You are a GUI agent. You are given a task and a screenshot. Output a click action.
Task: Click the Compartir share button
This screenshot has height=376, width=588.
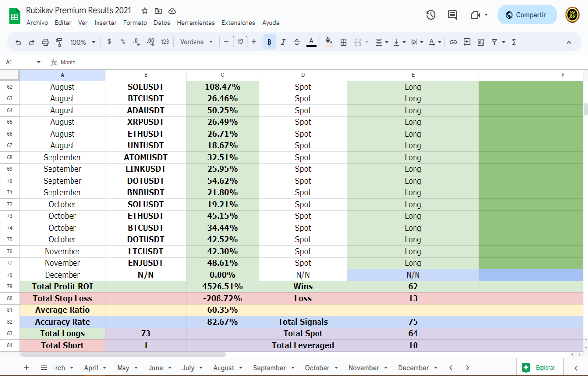point(527,15)
